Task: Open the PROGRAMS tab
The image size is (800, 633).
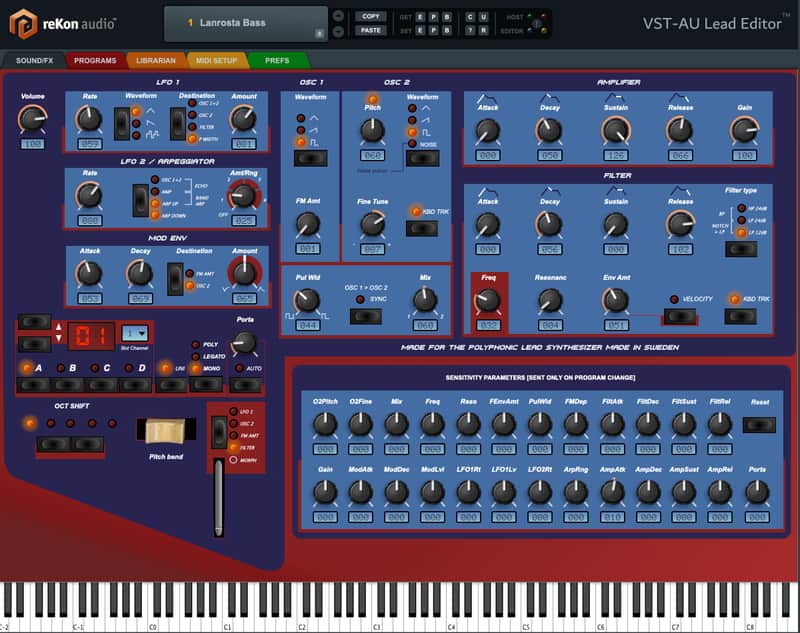Action: pyautogui.click(x=95, y=60)
